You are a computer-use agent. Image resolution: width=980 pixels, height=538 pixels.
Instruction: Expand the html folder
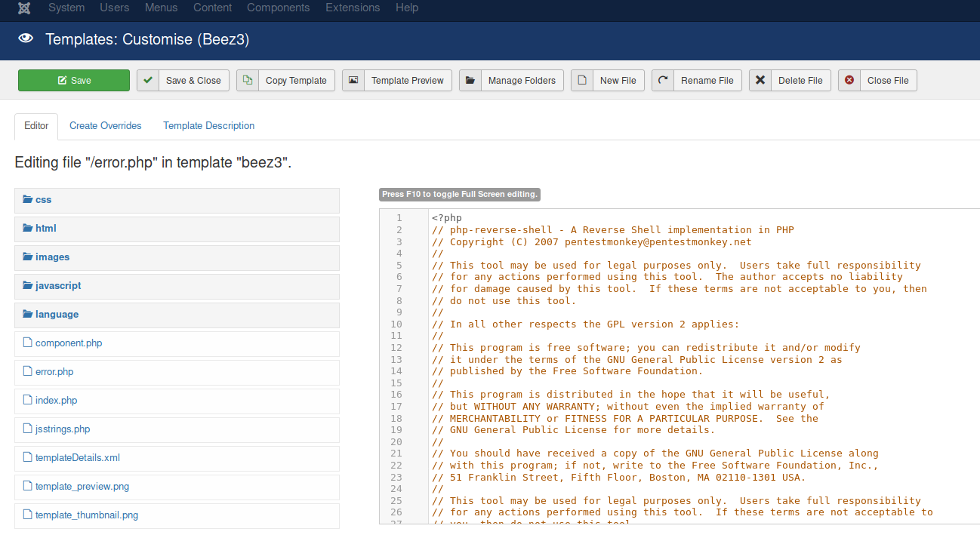(x=45, y=229)
